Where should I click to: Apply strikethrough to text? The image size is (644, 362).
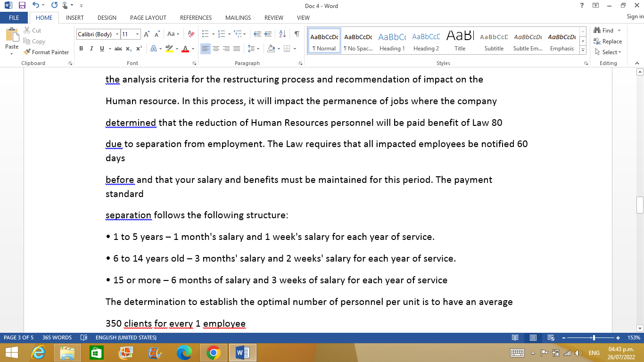point(118,49)
